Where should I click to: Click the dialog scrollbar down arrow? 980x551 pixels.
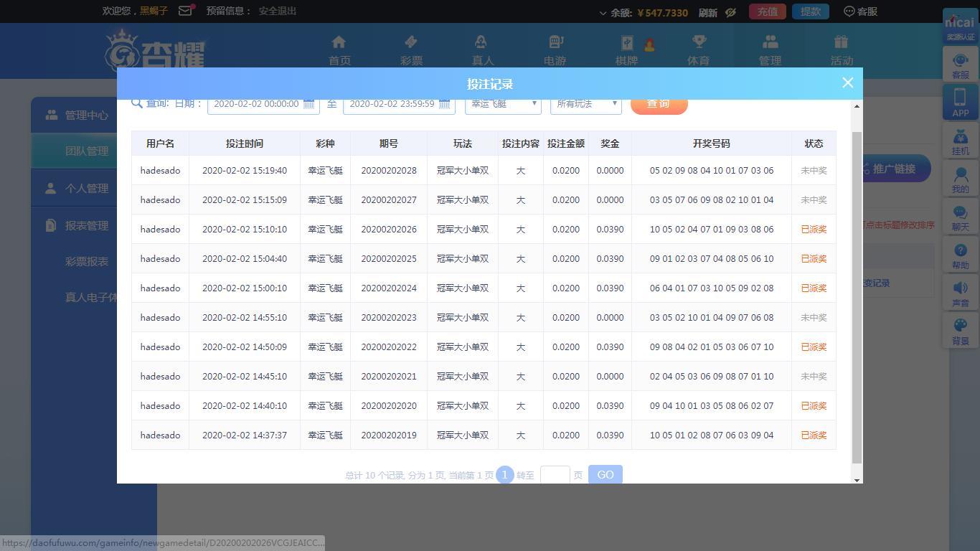[x=856, y=479]
